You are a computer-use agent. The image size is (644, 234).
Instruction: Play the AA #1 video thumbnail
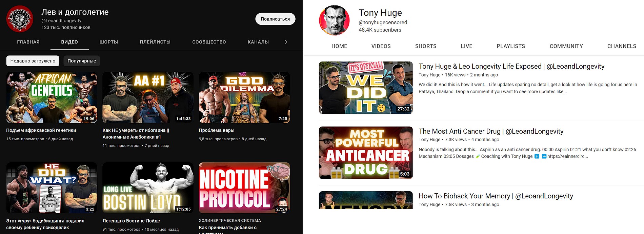pos(148,97)
